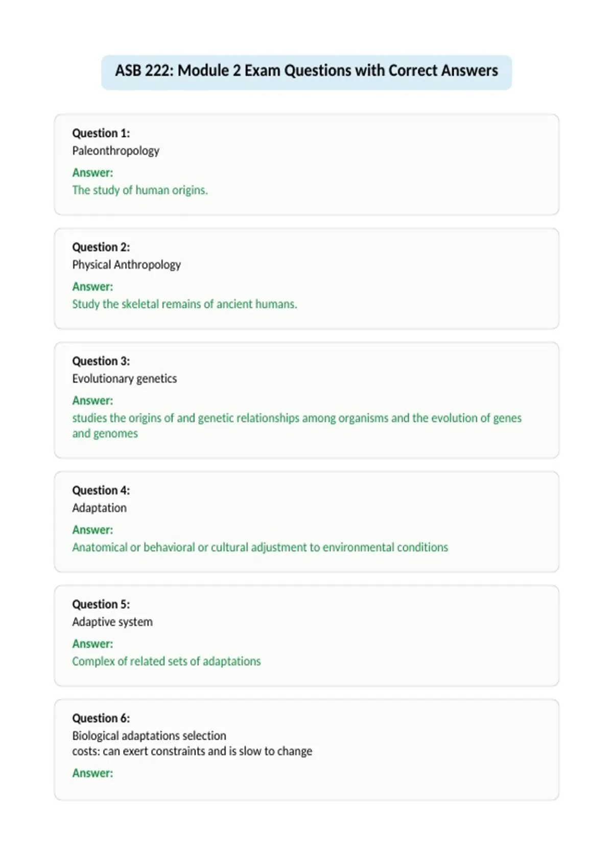The image size is (613, 868).
Task: Select the Question 5 heading
Action: (101, 604)
